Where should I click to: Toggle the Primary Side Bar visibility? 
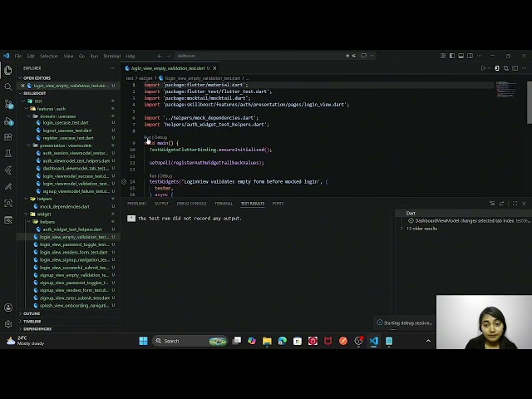(452, 56)
